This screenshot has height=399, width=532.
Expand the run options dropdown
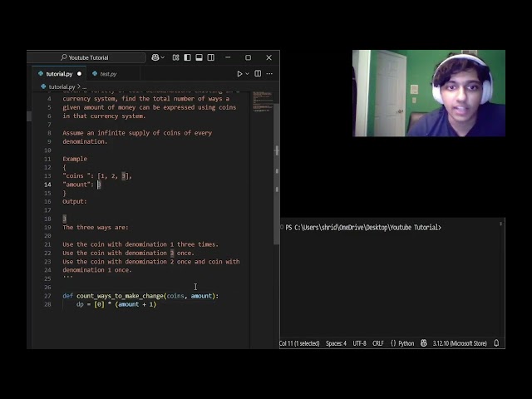coord(248,74)
